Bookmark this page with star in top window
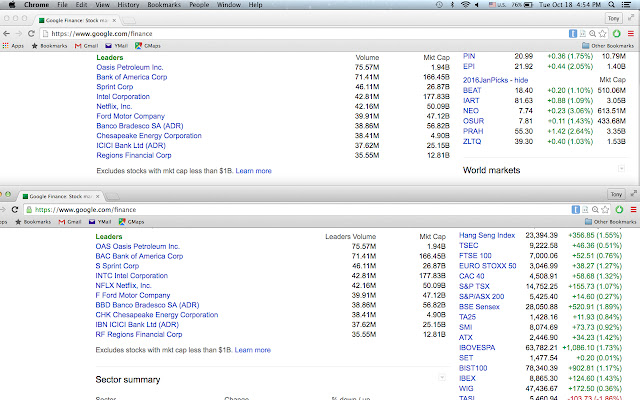The height and width of the screenshot is (400, 640). [x=602, y=33]
